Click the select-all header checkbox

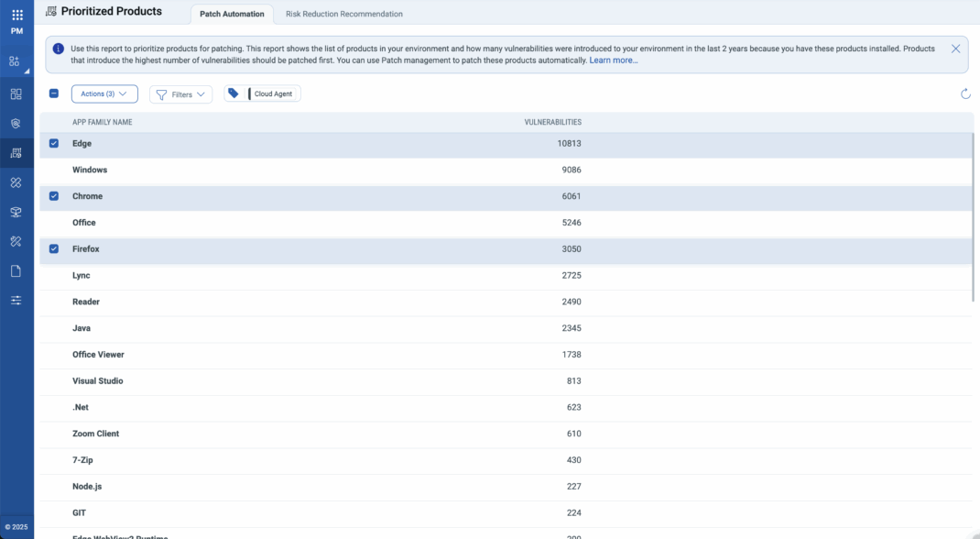pyautogui.click(x=54, y=93)
